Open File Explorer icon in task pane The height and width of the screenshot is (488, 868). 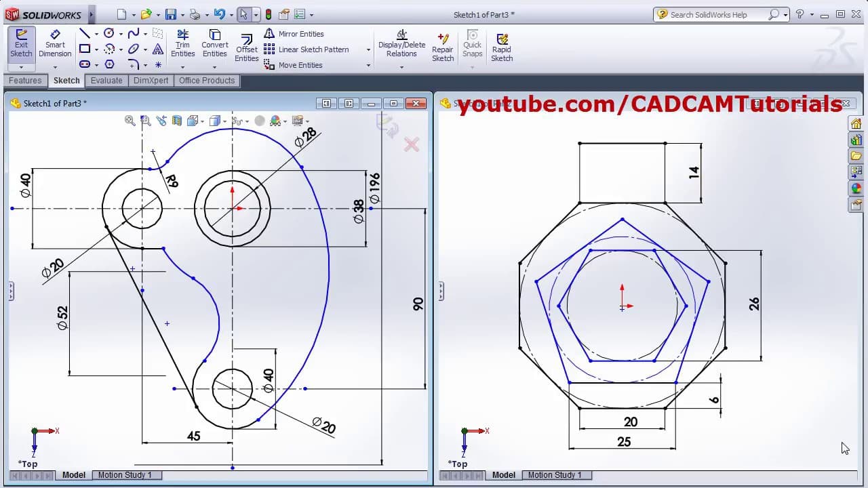click(856, 156)
